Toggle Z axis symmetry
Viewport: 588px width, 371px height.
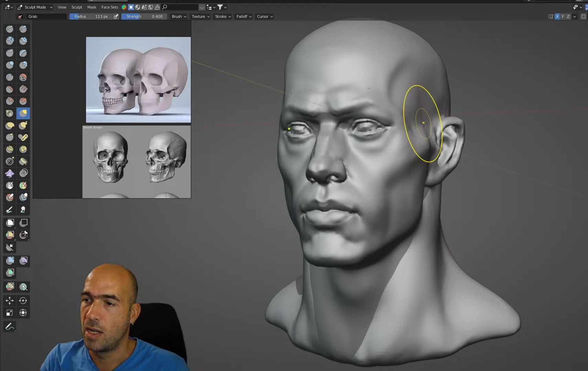(568, 16)
